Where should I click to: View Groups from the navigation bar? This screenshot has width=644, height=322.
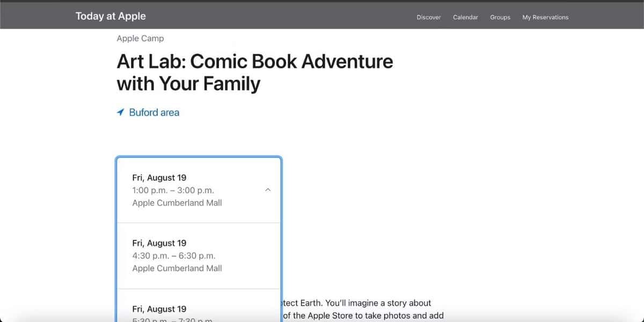500,17
